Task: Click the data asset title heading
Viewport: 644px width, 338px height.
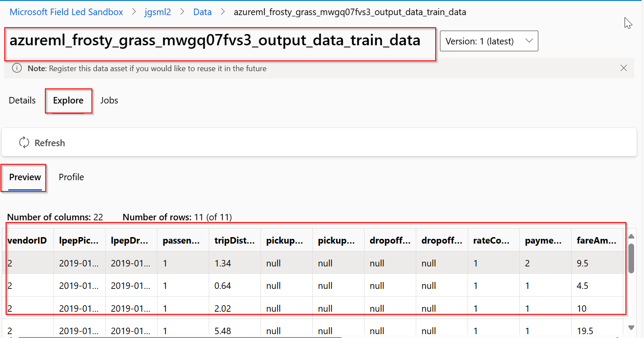Action: [215, 41]
